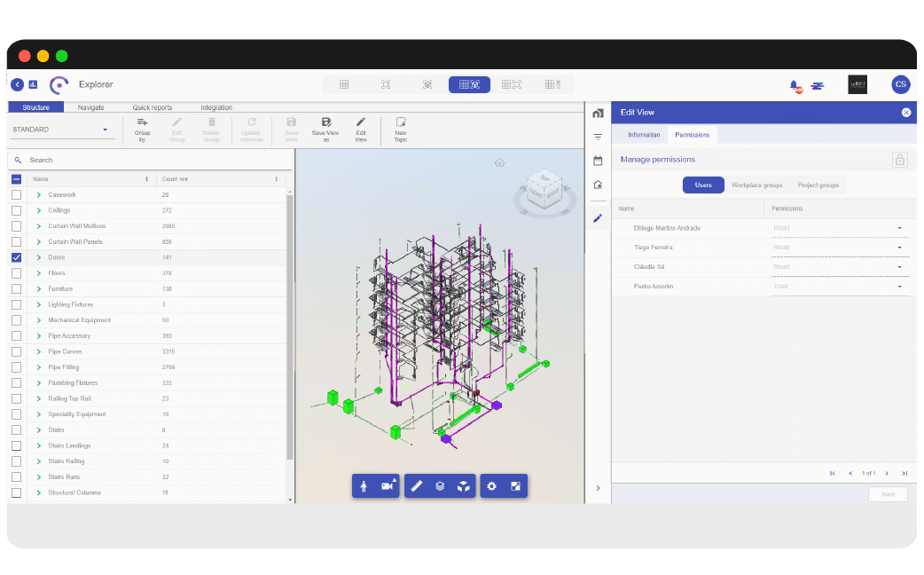Screen dimensions: 924x575
Task: Toggle fullscreen mode for the 3D viewer
Action: 515,485
